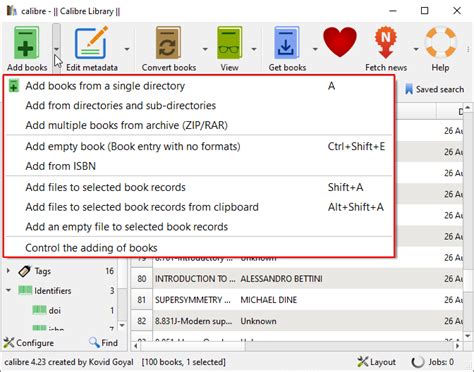The image size is (474, 372).
Task: Select Add files to selected book records
Action: point(199,187)
